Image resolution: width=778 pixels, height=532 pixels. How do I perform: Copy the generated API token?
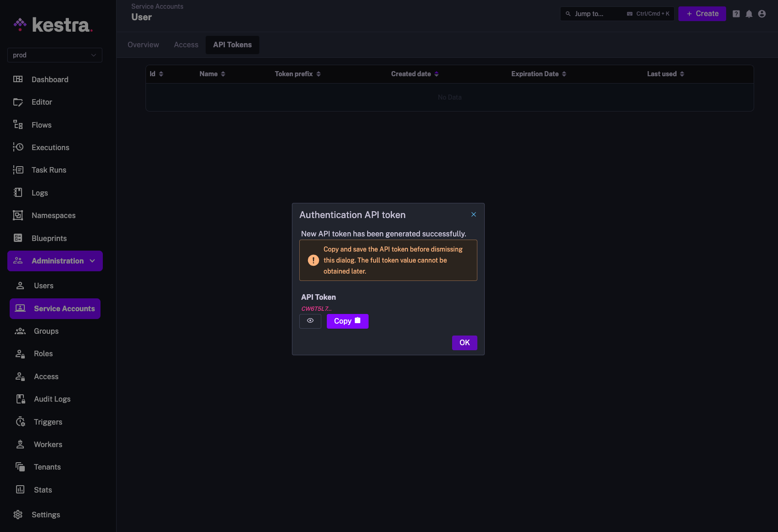pos(347,321)
